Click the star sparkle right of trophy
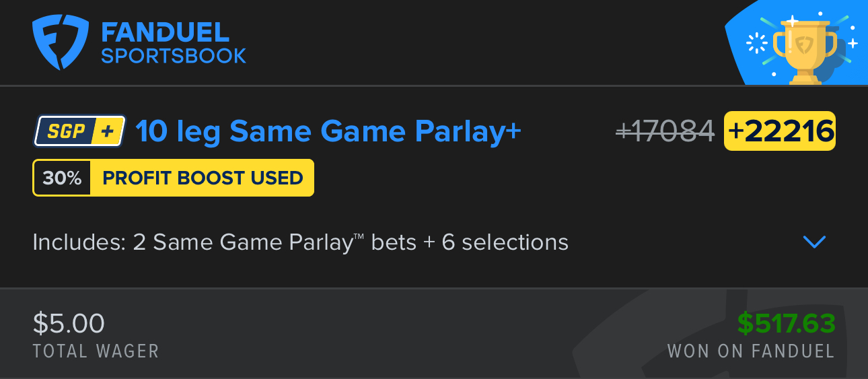The width and height of the screenshot is (868, 379). 853,44
